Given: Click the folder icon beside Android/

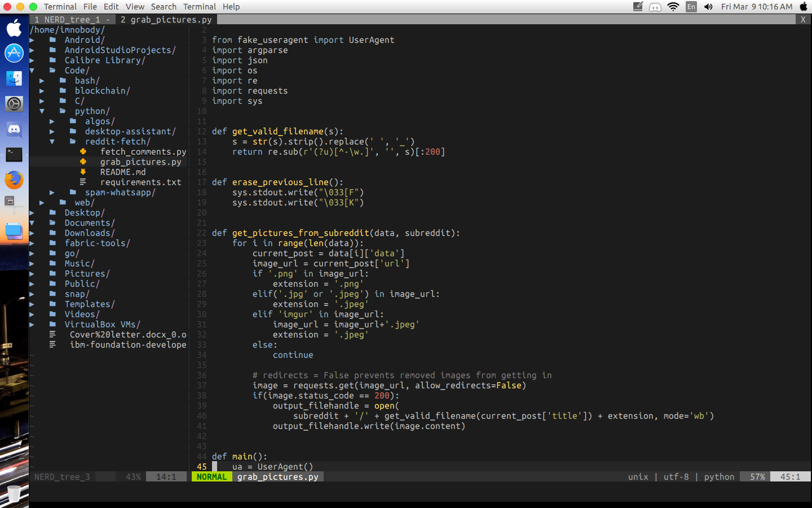Looking at the screenshot, I should (x=52, y=40).
